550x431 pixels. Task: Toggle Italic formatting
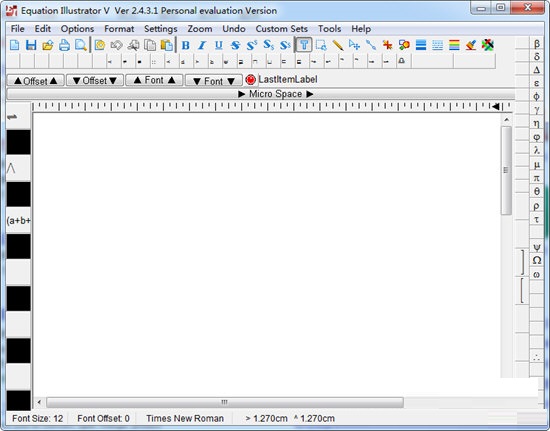[x=202, y=45]
